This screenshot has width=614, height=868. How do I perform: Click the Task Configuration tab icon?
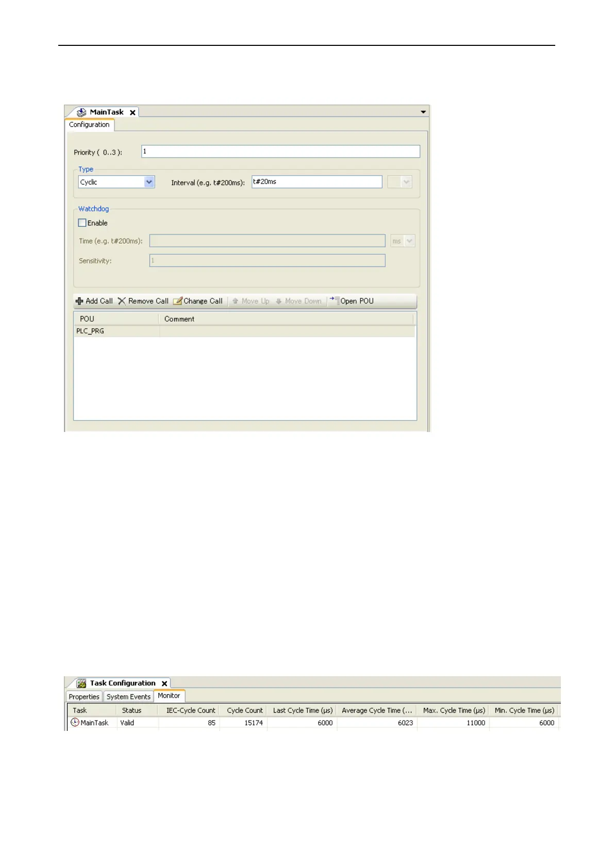81,683
